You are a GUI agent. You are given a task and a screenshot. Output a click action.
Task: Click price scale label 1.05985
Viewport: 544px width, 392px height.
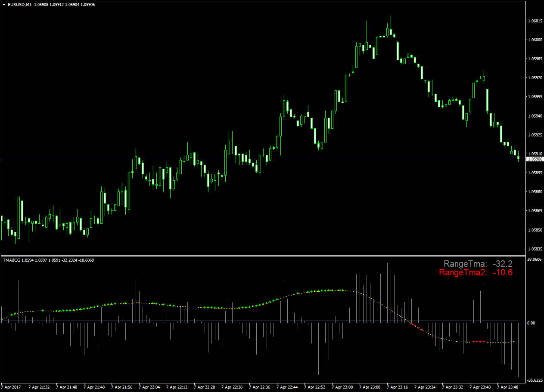coord(535,59)
